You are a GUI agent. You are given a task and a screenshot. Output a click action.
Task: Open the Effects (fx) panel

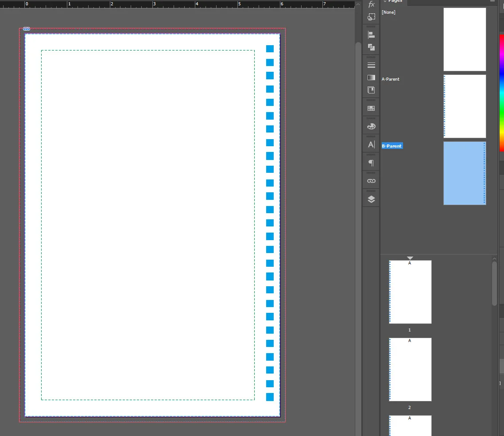pyautogui.click(x=371, y=4)
